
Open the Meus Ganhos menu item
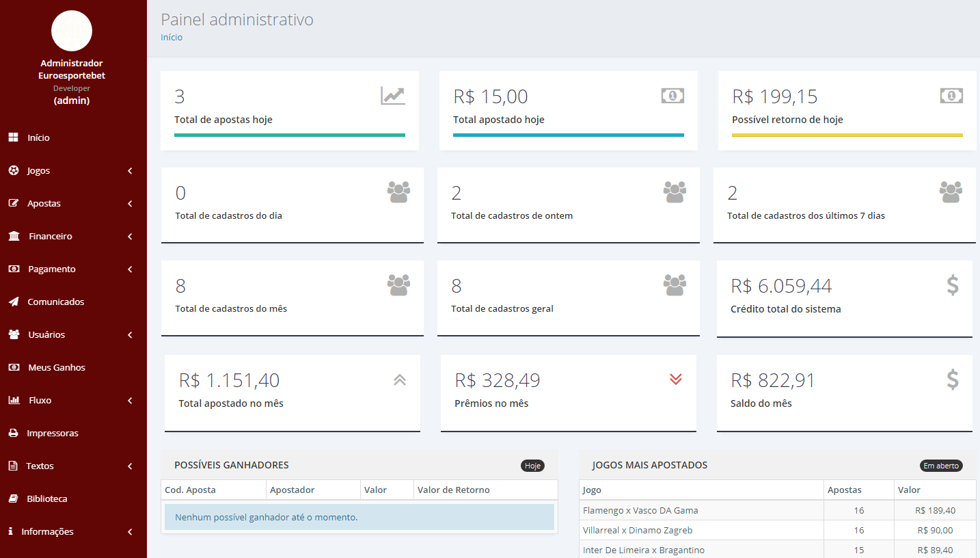[x=57, y=367]
